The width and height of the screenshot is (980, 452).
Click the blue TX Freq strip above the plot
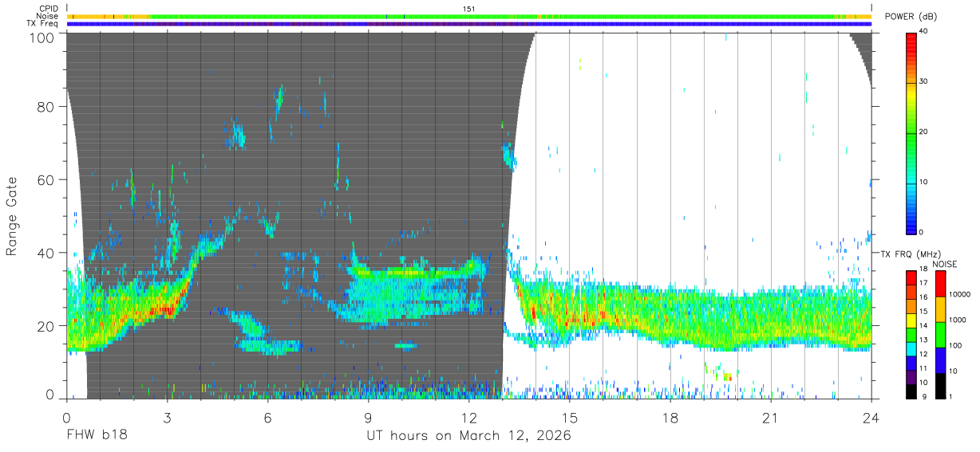(x=469, y=24)
